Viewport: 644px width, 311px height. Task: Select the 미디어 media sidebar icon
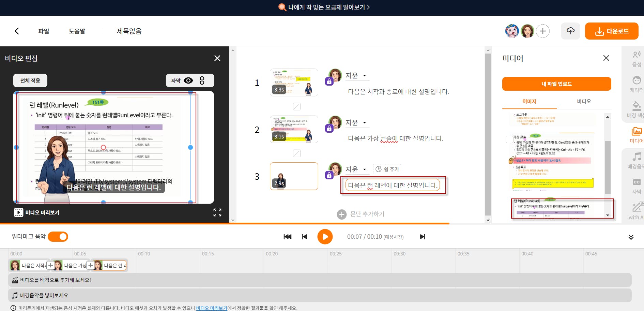tap(637, 135)
